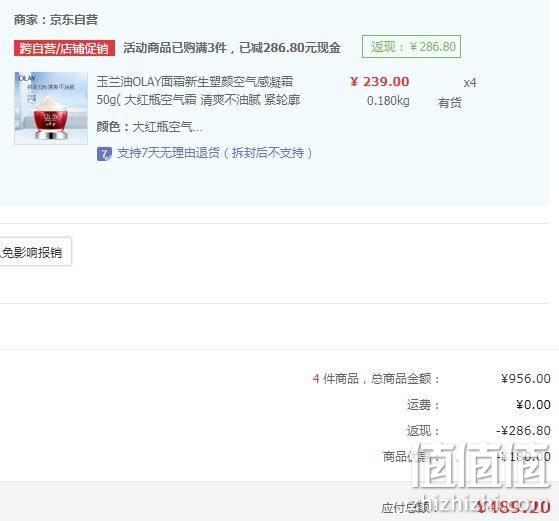Click the 有货 stock status label
This screenshot has width=559, height=521.
click(x=450, y=103)
